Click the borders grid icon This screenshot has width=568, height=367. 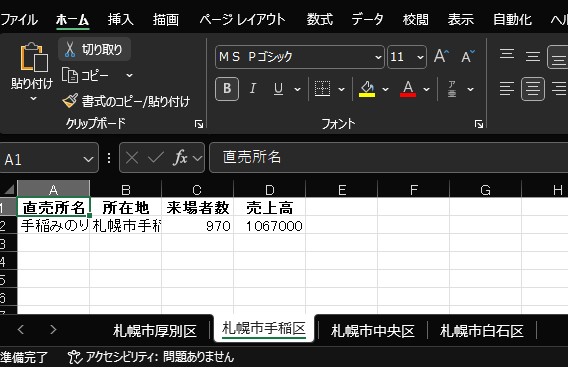coord(322,89)
